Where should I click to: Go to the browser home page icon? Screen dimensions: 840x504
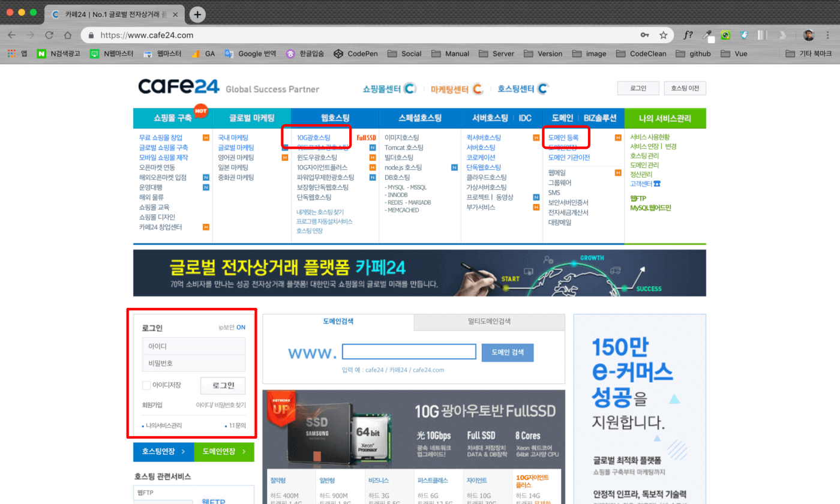coord(68,35)
